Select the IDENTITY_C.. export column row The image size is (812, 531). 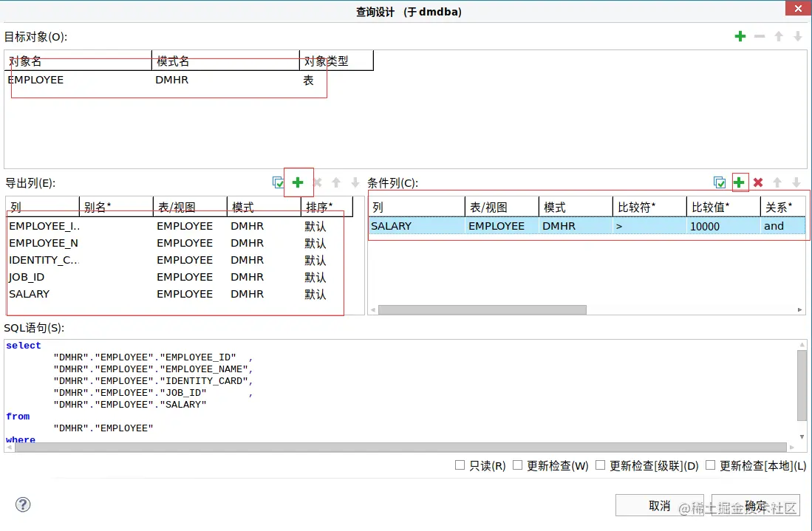click(x=180, y=260)
